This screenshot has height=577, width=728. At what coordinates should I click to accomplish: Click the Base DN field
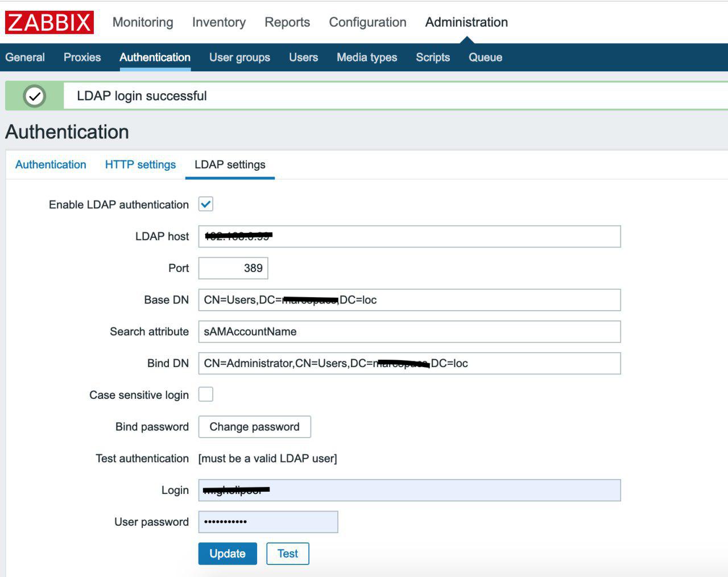[x=409, y=300]
